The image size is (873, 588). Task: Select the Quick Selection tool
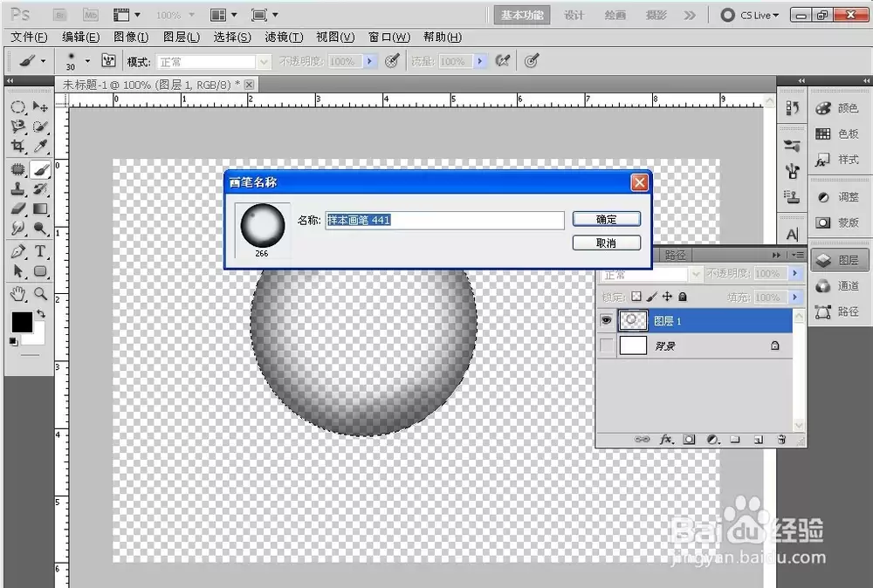click(40, 126)
